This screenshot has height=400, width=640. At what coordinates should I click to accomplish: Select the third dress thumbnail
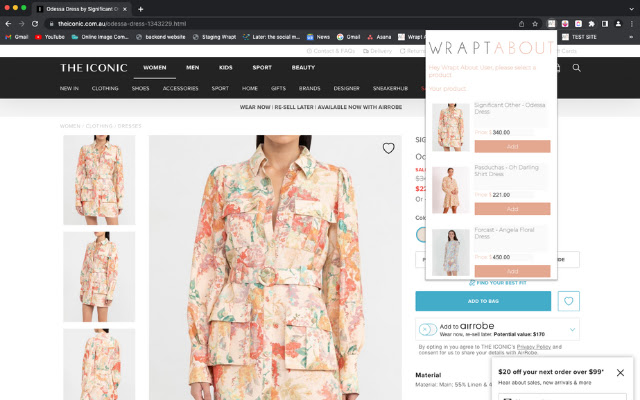pos(99,364)
